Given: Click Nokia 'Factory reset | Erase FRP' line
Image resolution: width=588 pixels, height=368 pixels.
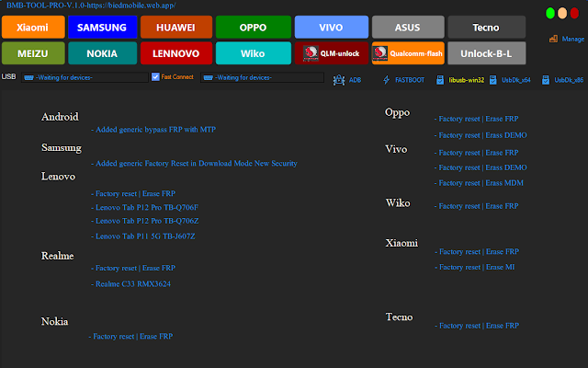Looking at the screenshot, I should (x=130, y=337).
